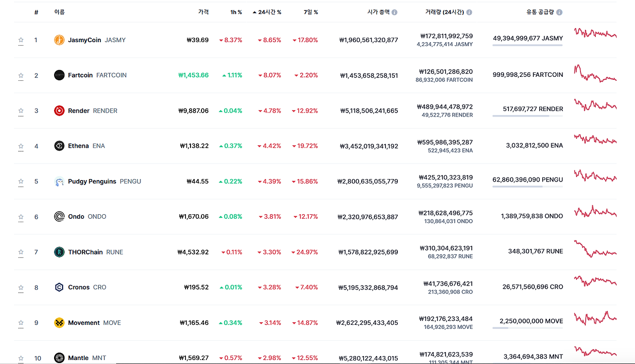Click Ethena 24h volume ₩595,986,395,287
The height and width of the screenshot is (364, 635).
445,142
